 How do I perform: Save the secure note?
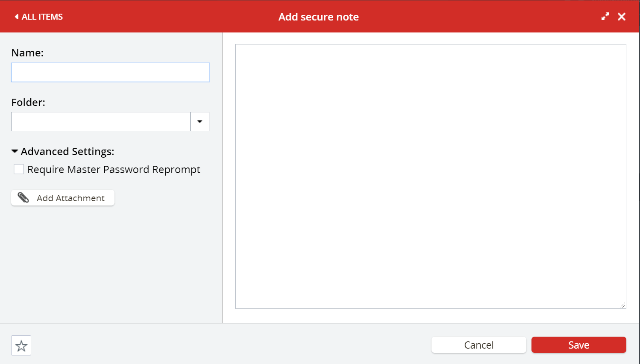tap(578, 345)
